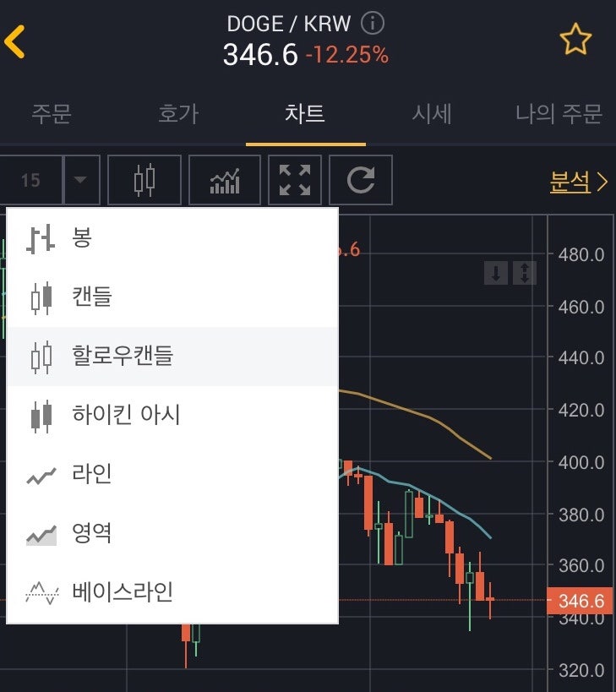This screenshot has height=692, width=616.
Task: Choose 베이스라인 baseline chart type
Action: (173, 592)
